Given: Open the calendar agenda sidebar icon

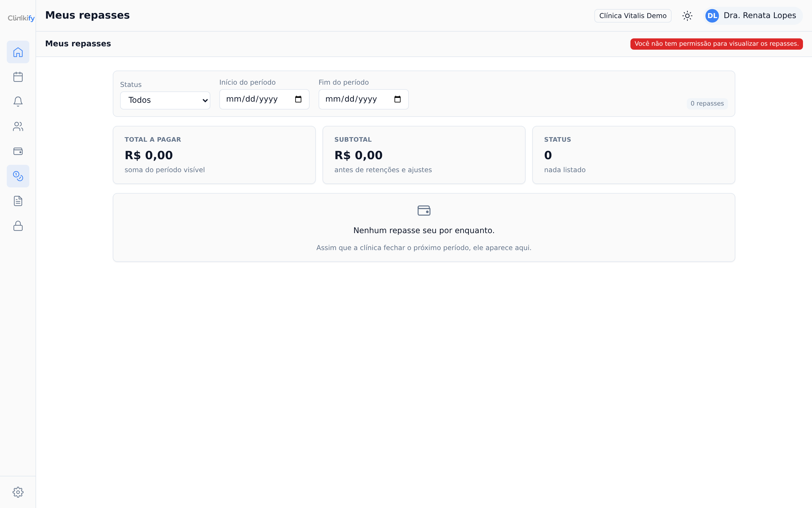Looking at the screenshot, I should pyautogui.click(x=18, y=77).
